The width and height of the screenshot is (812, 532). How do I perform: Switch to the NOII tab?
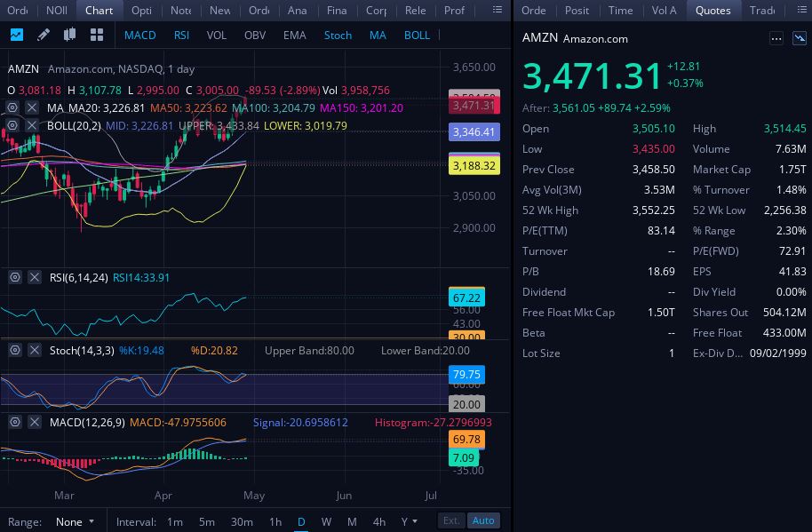coord(57,11)
